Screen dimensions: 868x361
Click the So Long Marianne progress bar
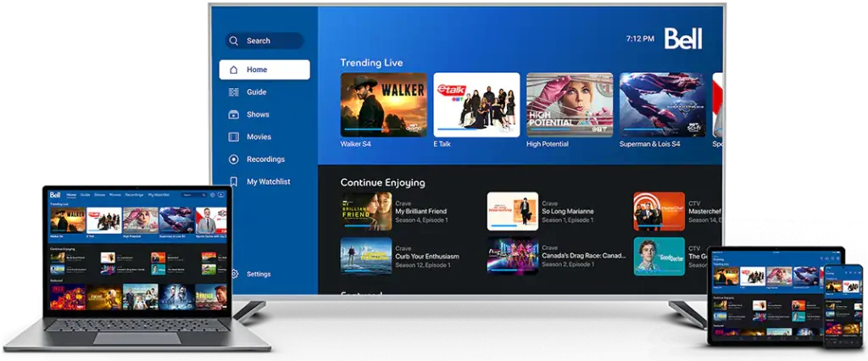512,227
